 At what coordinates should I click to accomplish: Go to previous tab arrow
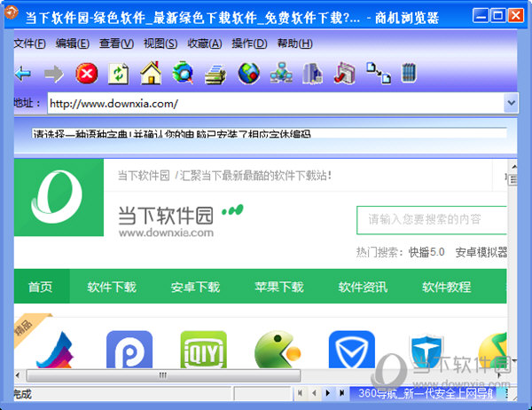click(314, 393)
